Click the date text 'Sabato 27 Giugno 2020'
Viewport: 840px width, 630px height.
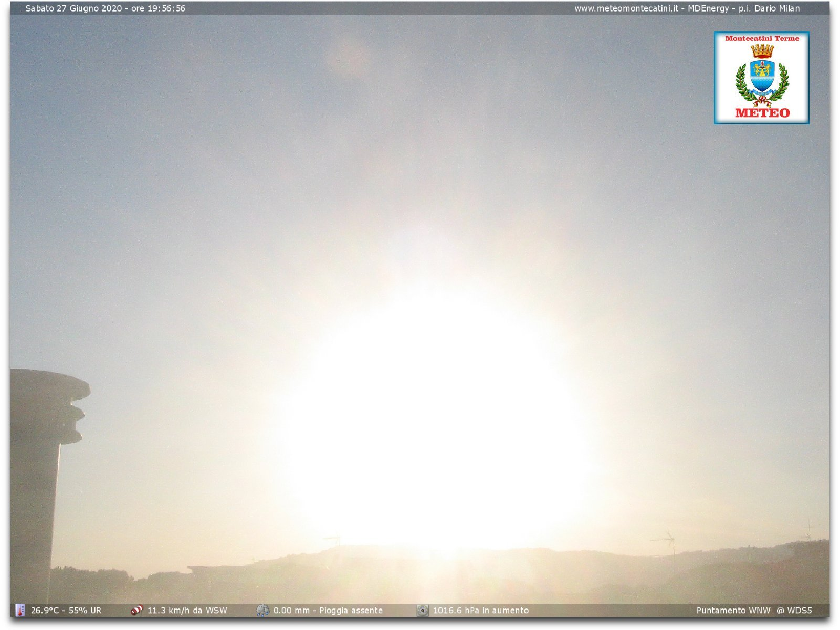[x=73, y=8]
